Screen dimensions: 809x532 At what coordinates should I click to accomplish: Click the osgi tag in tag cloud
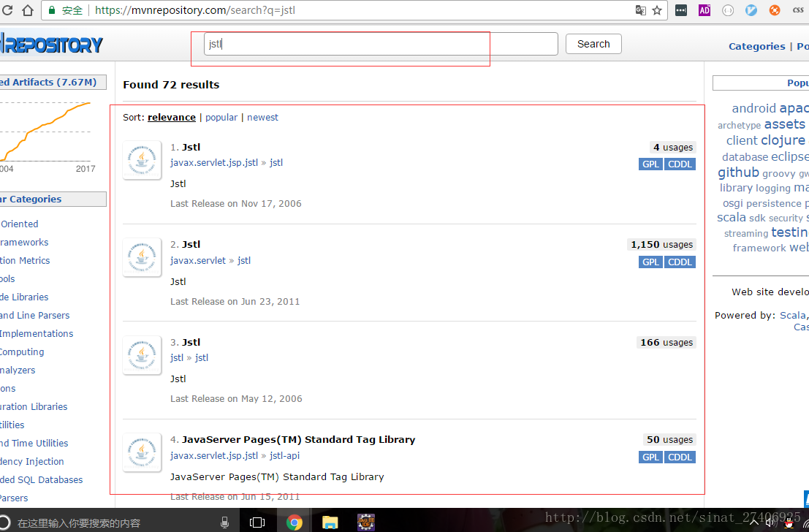(733, 203)
